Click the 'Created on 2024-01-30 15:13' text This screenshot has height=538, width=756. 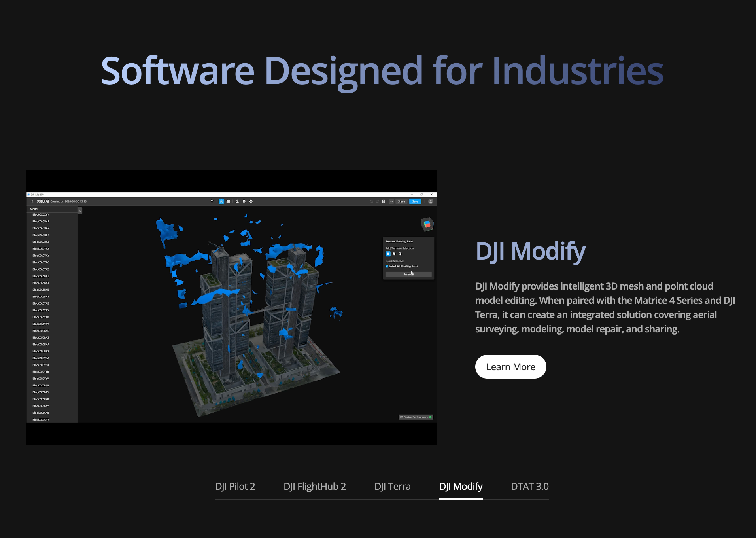click(x=68, y=201)
